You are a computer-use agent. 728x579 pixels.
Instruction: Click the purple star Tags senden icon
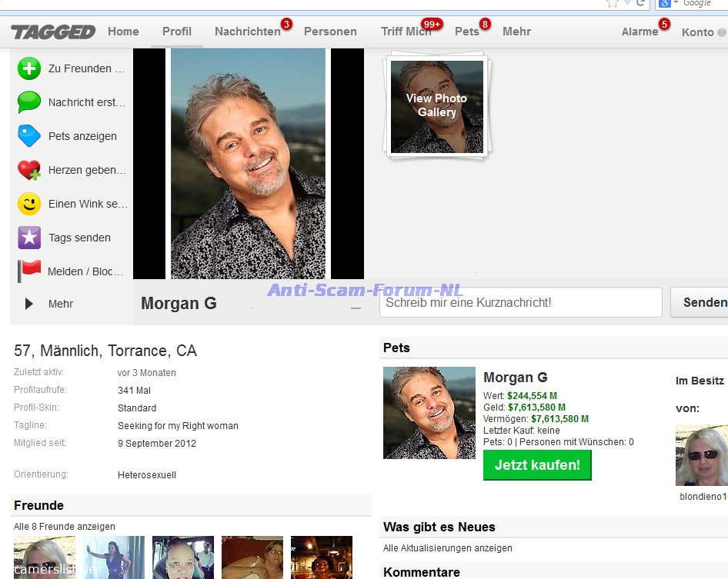click(29, 238)
